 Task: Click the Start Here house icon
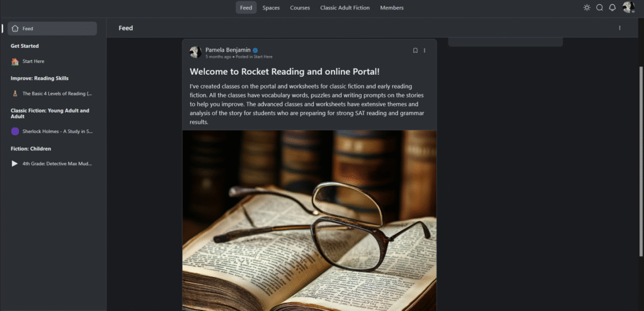click(15, 62)
